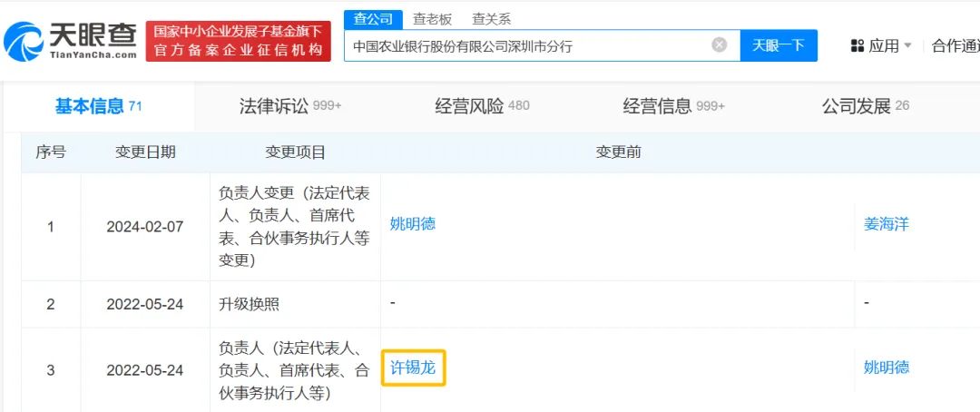The width and height of the screenshot is (980, 412).
Task: Open the 合作通道 menu item
Action: pyautogui.click(x=955, y=45)
